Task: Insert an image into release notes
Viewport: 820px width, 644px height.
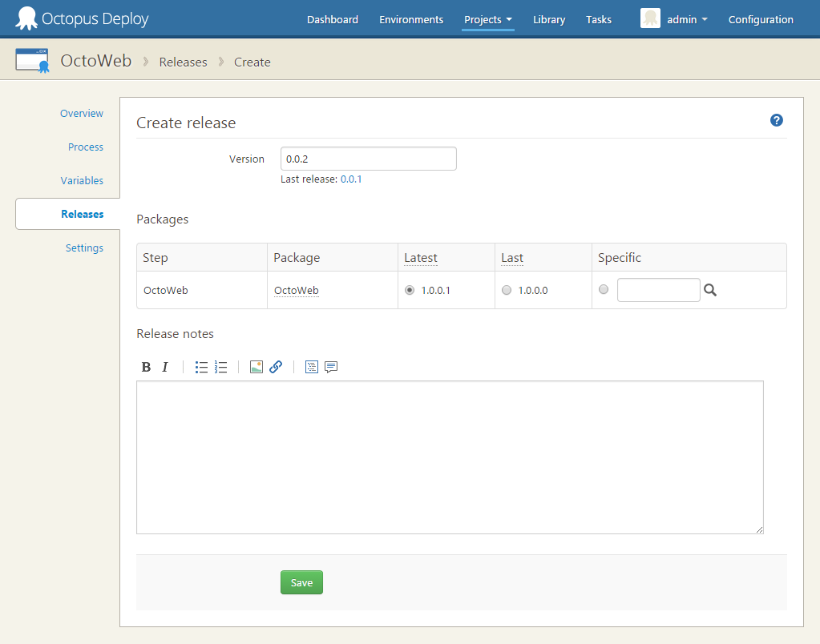Action: pyautogui.click(x=257, y=367)
